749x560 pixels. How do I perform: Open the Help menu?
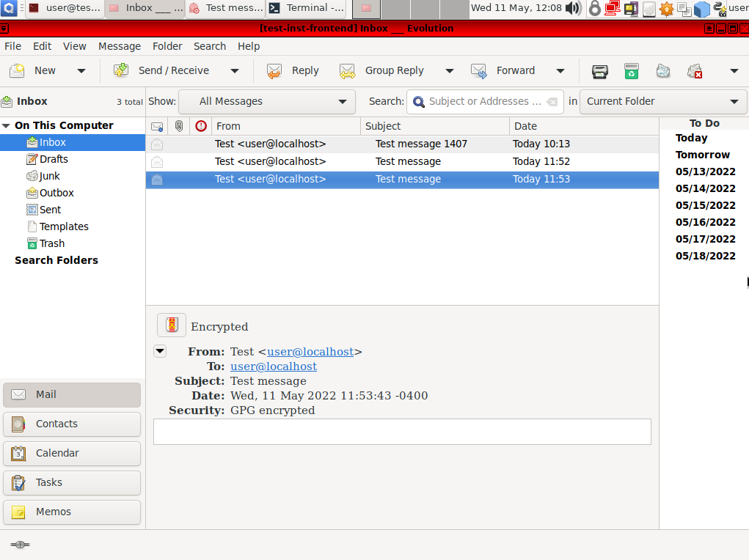[x=249, y=46]
